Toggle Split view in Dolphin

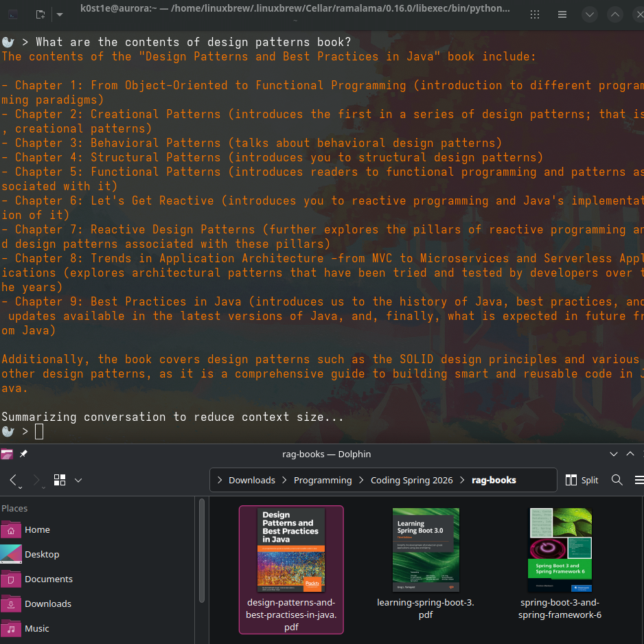582,480
